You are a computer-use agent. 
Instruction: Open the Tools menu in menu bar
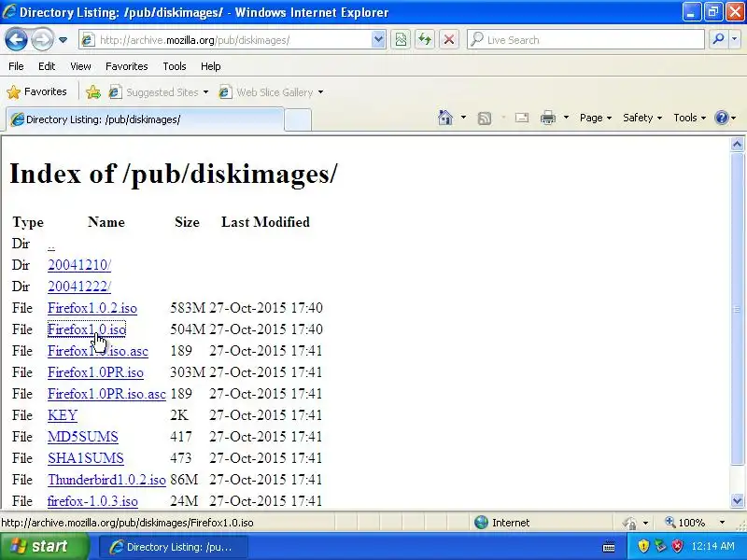point(175,66)
